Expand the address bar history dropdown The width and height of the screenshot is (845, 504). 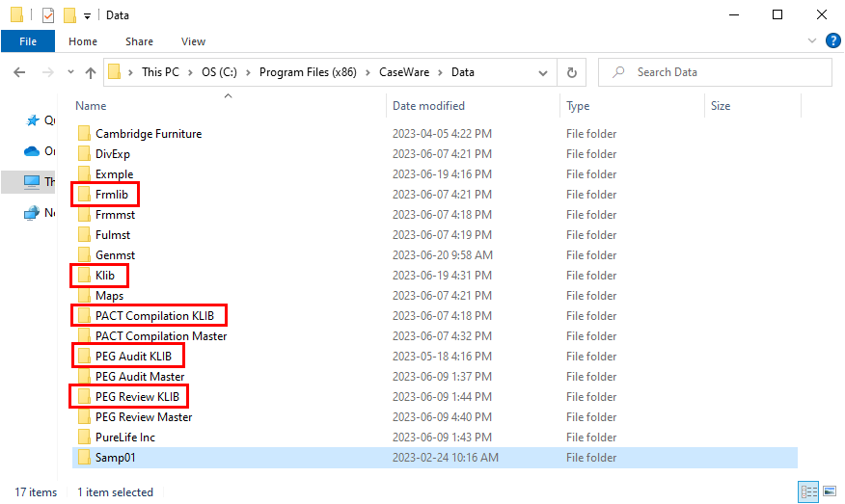[x=543, y=72]
